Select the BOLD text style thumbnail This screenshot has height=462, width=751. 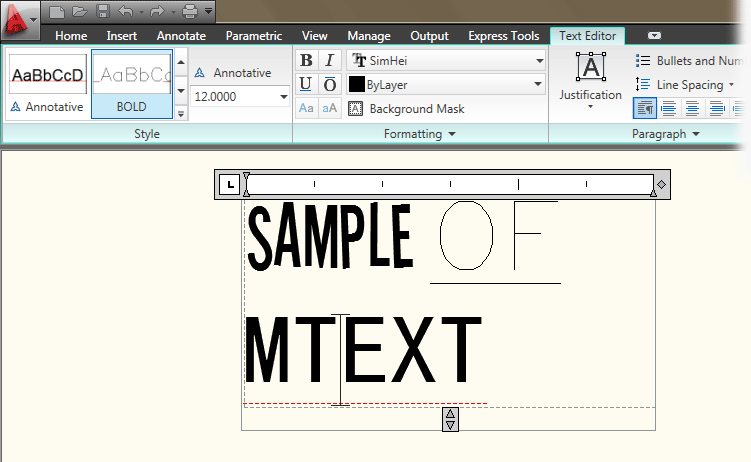pyautogui.click(x=132, y=84)
